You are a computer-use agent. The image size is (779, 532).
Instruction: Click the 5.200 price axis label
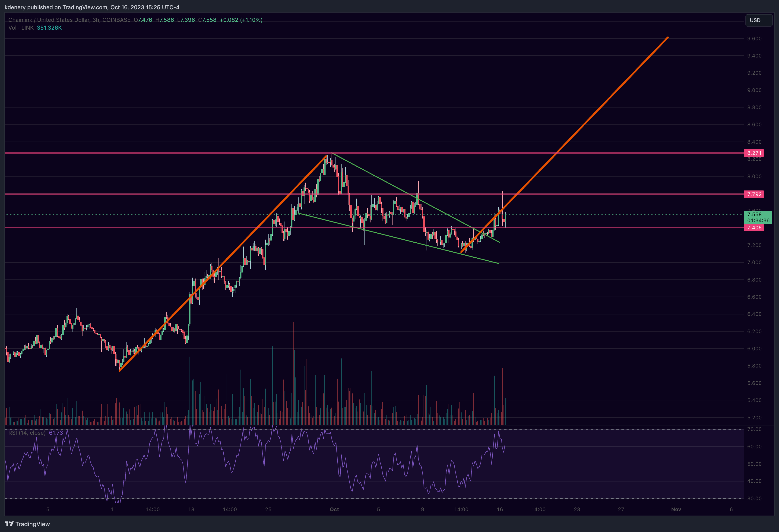[754, 418]
